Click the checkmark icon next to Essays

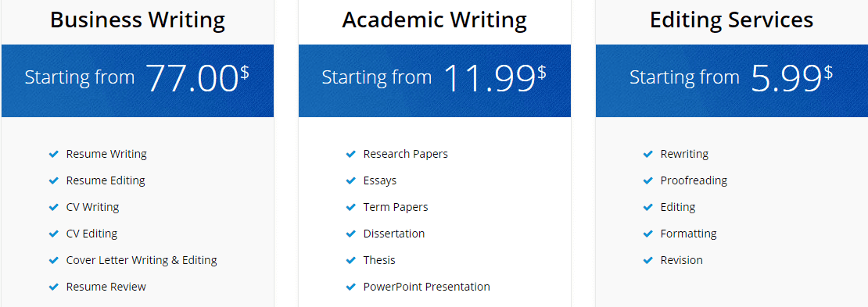(350, 181)
